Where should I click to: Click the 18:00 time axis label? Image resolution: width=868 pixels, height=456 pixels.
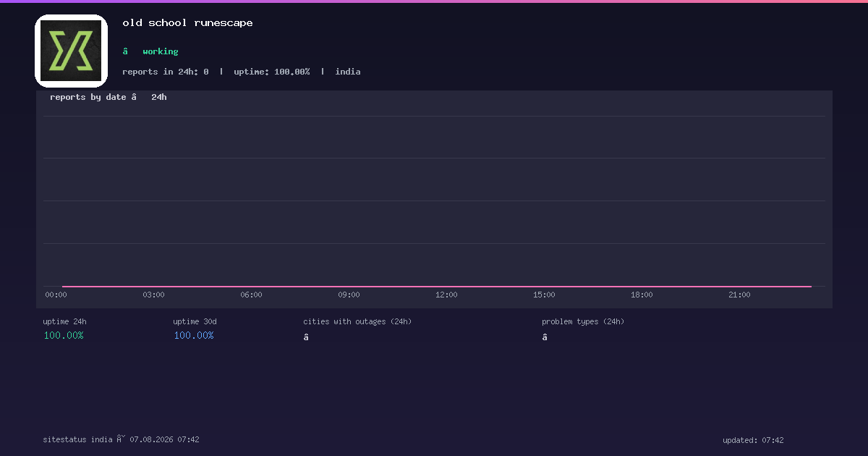pos(642,295)
